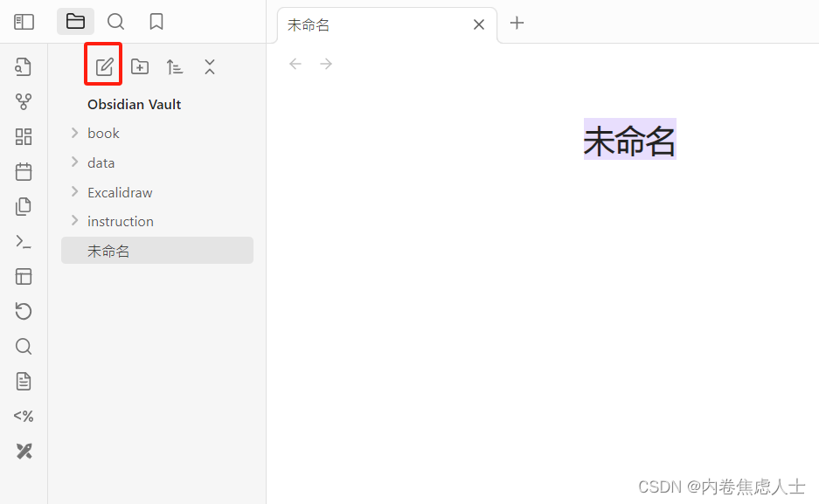819x504 pixels.
Task: Create a new note
Action: click(x=103, y=66)
